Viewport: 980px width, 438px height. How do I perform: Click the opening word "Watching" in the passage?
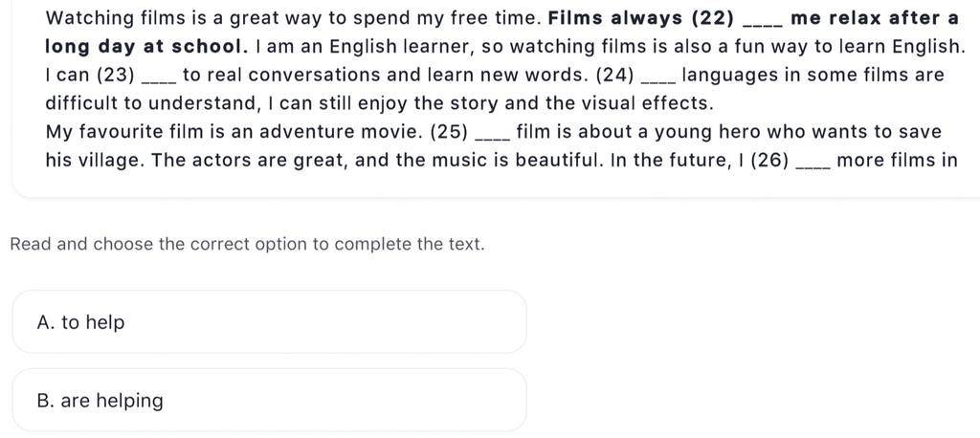click(x=90, y=19)
